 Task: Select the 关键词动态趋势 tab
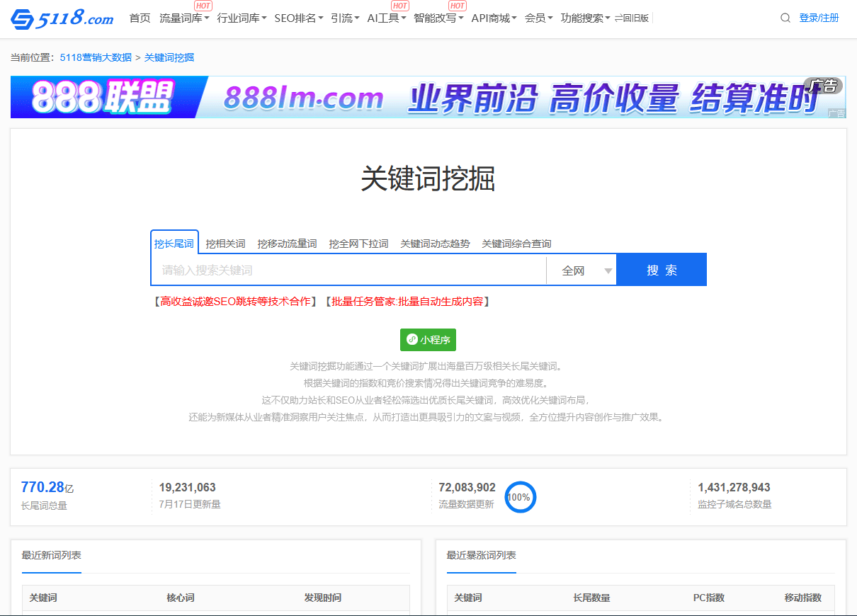point(435,244)
